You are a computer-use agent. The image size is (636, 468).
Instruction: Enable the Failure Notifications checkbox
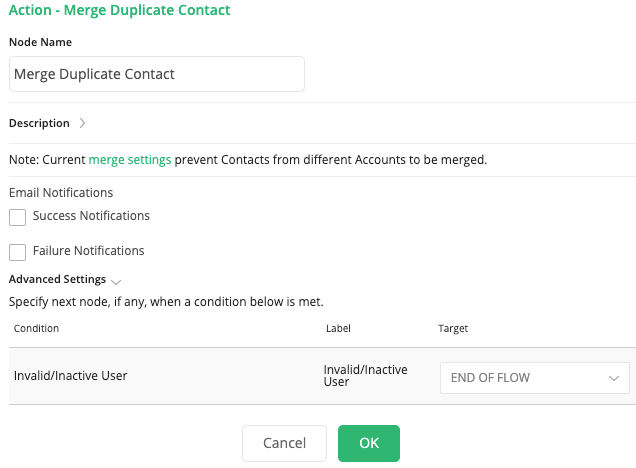coord(17,252)
